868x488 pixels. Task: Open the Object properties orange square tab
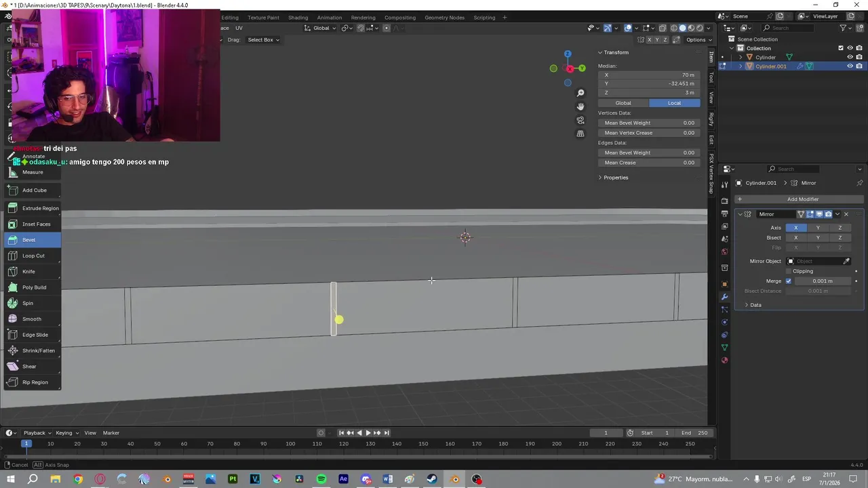point(724,284)
